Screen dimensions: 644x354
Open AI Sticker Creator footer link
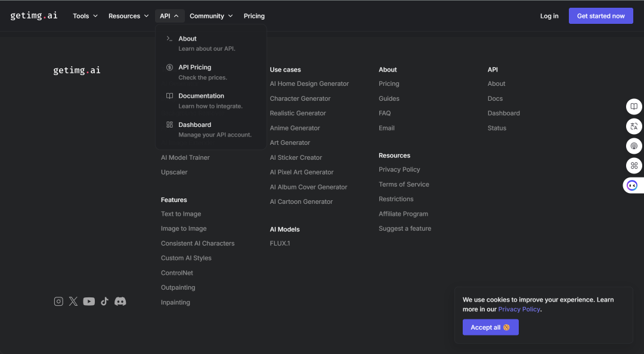(296, 158)
